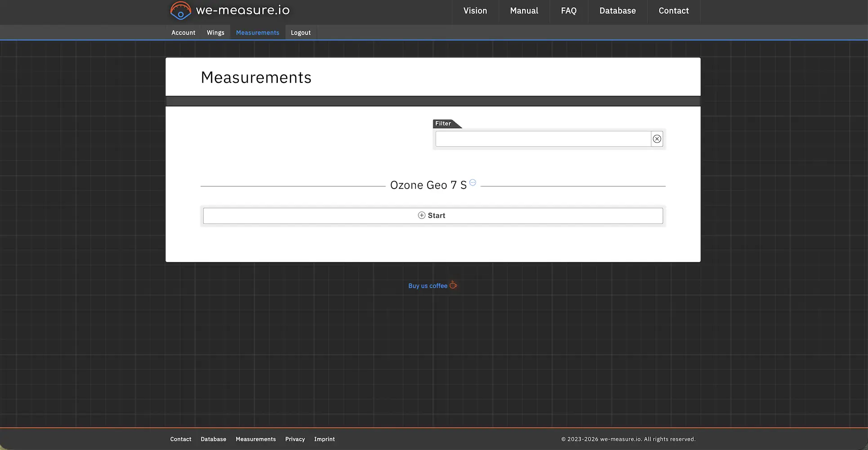Screen dimensions: 868x450
Task: Click the we-measure.io logo icon
Action: [x=181, y=10]
